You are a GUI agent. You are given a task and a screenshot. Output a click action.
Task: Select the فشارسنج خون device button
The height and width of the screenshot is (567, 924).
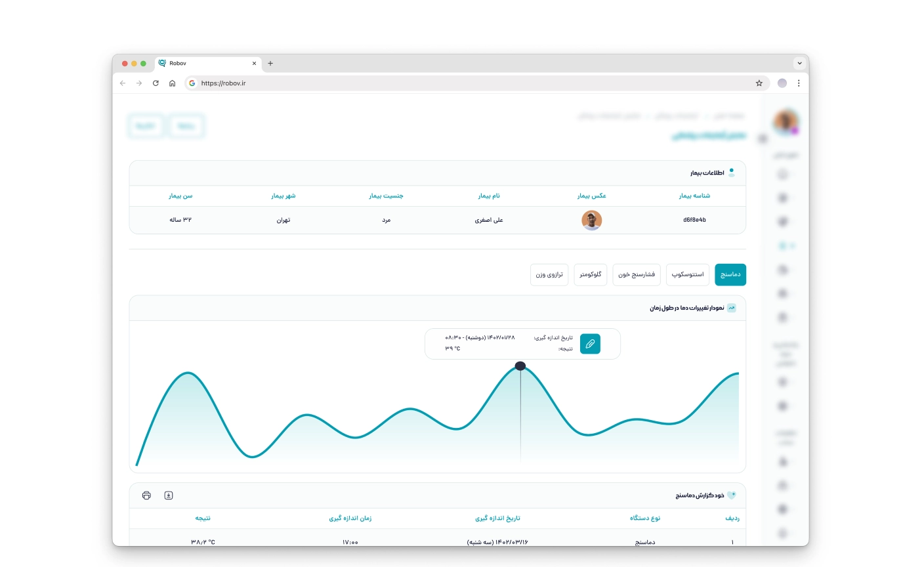636,274
